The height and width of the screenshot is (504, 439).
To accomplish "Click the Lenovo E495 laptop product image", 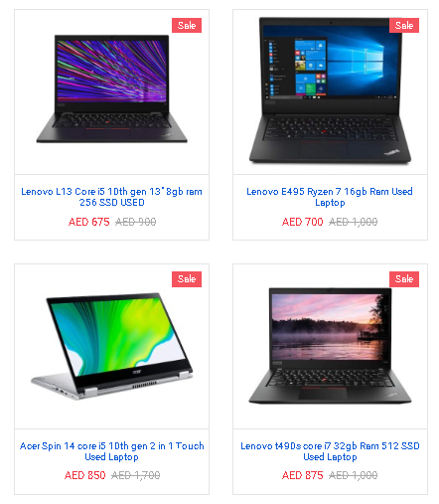I will tap(330, 90).
